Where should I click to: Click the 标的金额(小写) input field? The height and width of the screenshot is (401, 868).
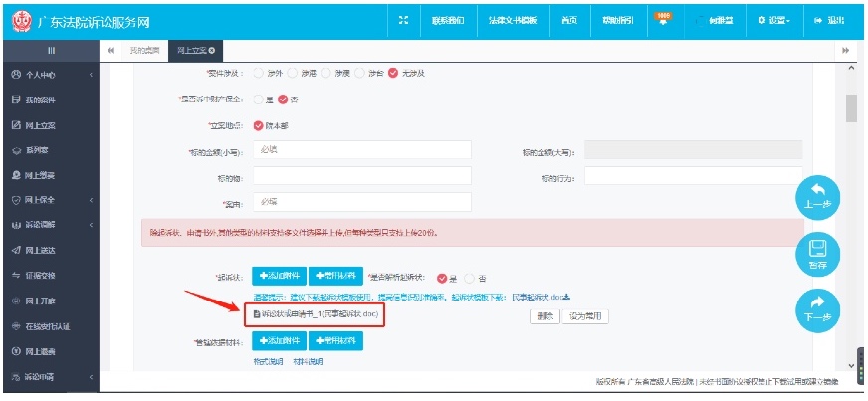pos(362,150)
